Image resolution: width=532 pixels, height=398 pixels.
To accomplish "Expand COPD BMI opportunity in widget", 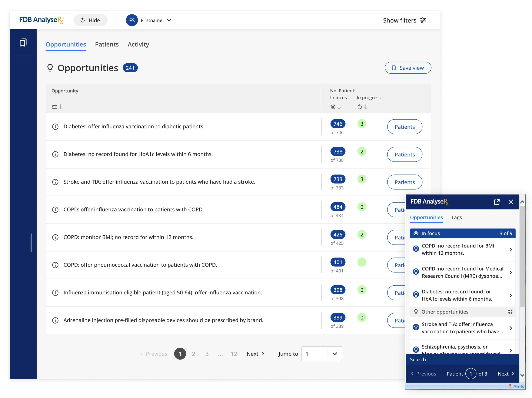I will point(510,250).
